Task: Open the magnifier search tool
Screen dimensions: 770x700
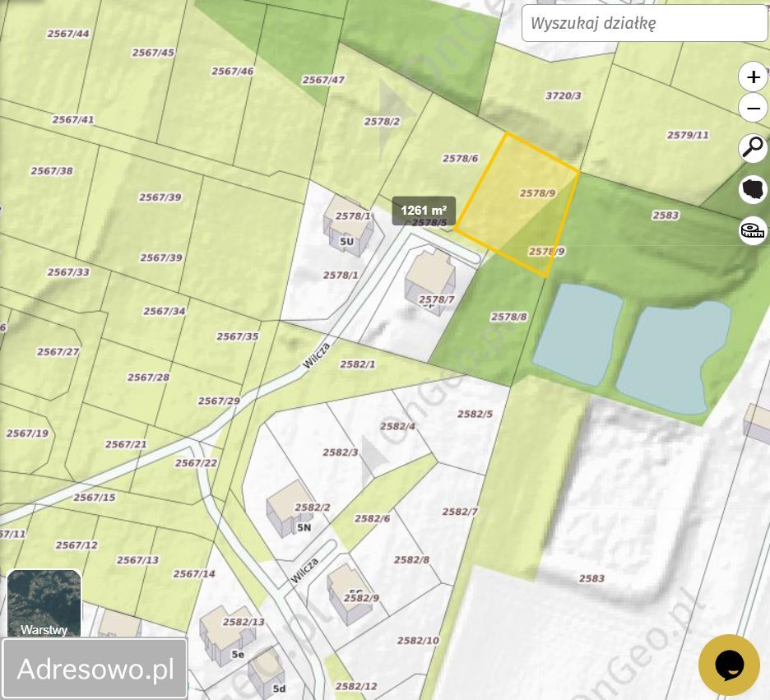Action: [753, 147]
